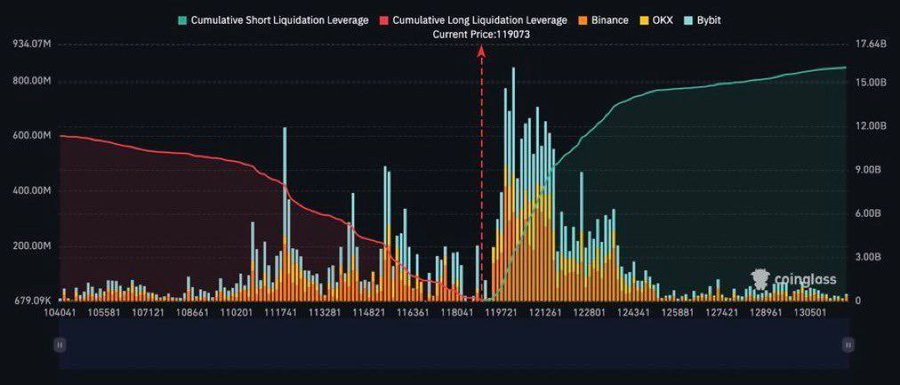Click the red current price arrow marker
The height and width of the screenshot is (385, 900).
(x=482, y=51)
